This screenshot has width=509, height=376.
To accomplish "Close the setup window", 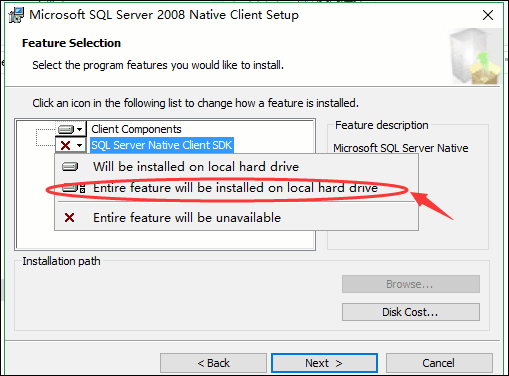I will coord(488,15).
